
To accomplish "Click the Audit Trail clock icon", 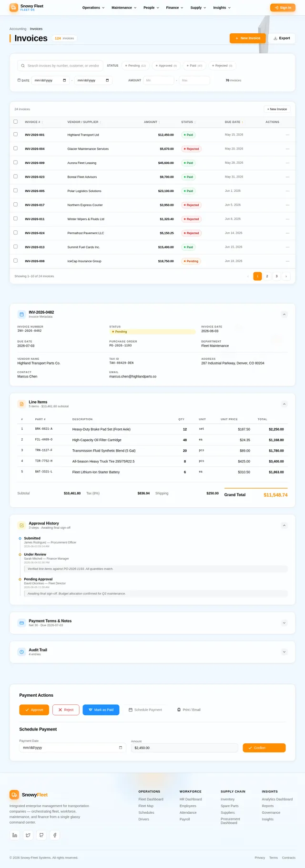I will click(21, 652).
